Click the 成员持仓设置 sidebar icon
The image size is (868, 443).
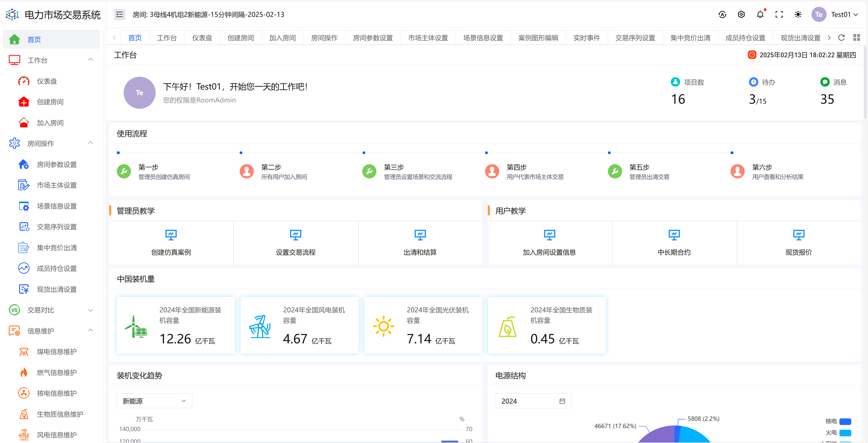click(24, 268)
